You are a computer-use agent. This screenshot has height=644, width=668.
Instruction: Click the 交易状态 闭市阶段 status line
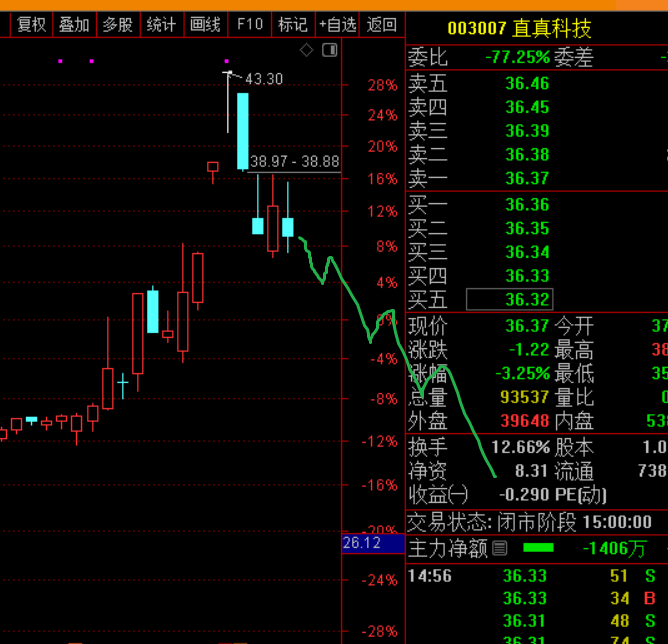pos(530,522)
